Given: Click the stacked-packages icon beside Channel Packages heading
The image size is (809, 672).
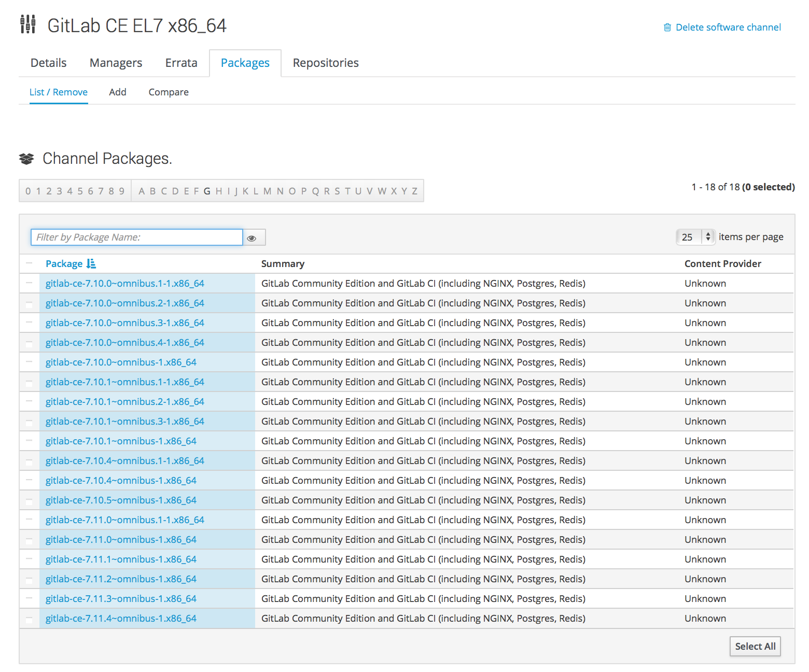Looking at the screenshot, I should coord(27,158).
